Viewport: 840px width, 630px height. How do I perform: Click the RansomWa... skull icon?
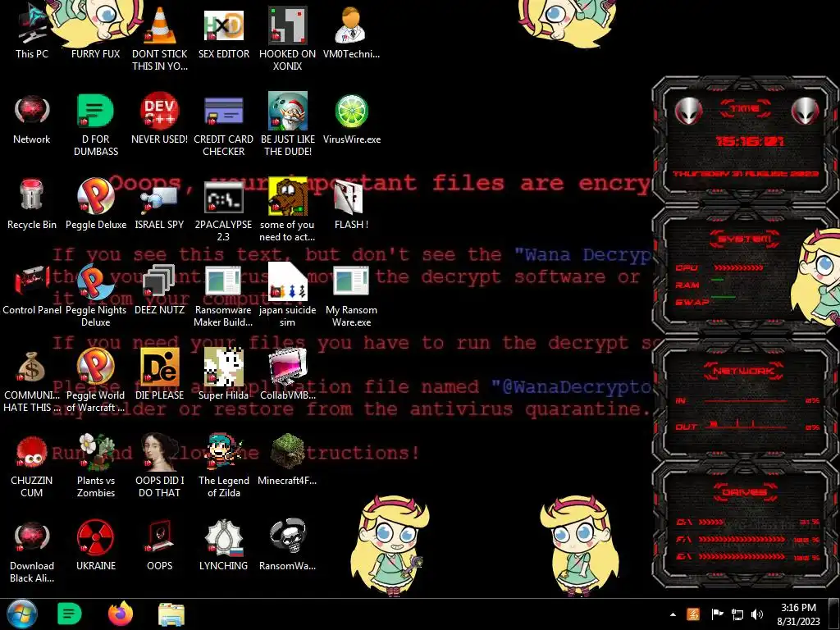pyautogui.click(x=288, y=546)
